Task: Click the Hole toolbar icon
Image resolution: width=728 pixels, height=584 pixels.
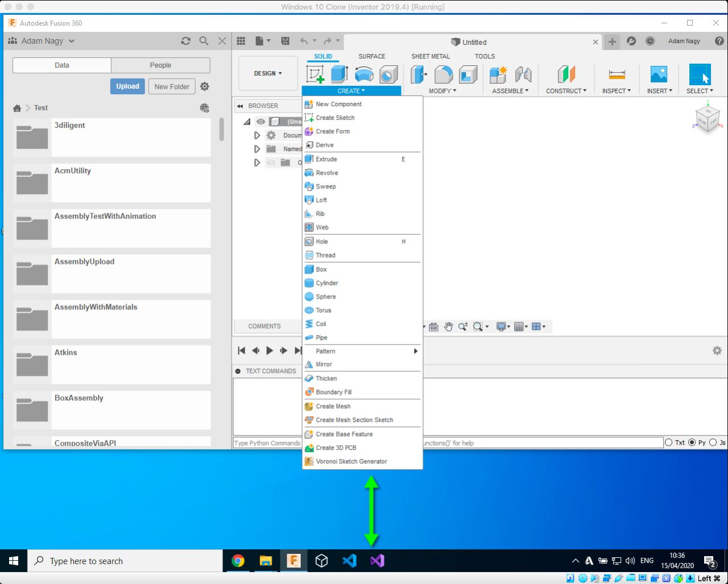Action: click(388, 74)
